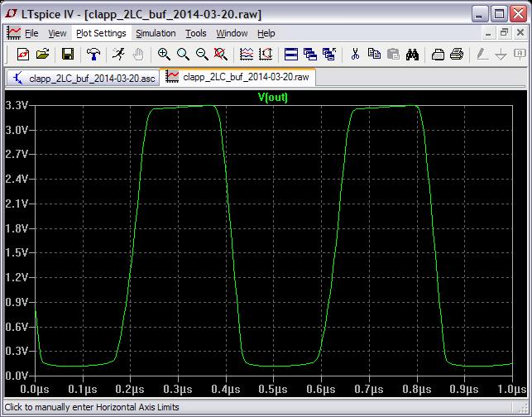Click the New Schematic toolbar icon
Image resolution: width=532 pixels, height=417 pixels.
[22, 55]
